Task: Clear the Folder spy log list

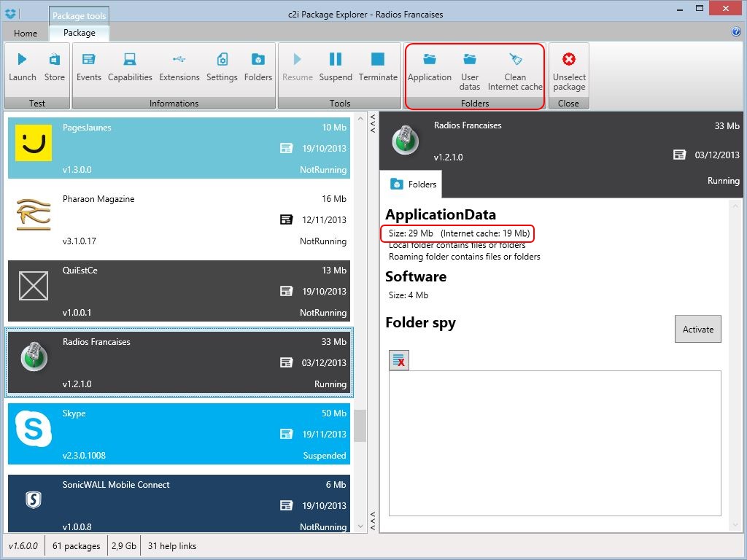Action: click(x=399, y=360)
